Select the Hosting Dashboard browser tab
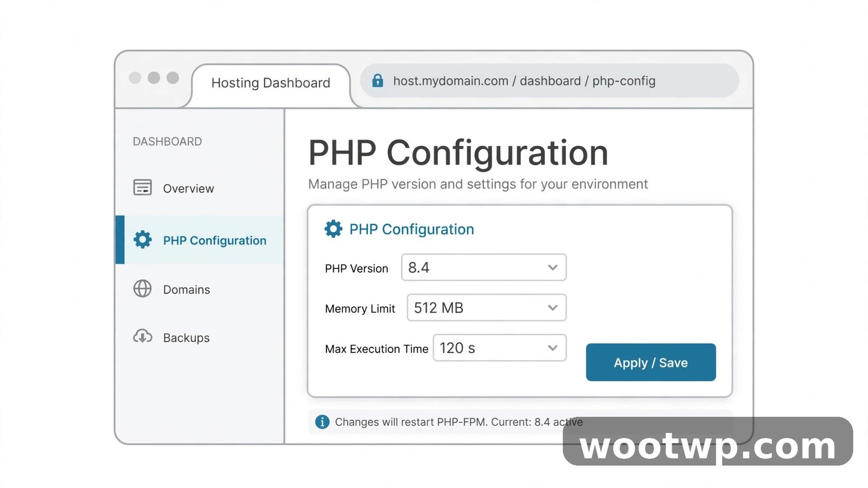 pyautogui.click(x=271, y=83)
